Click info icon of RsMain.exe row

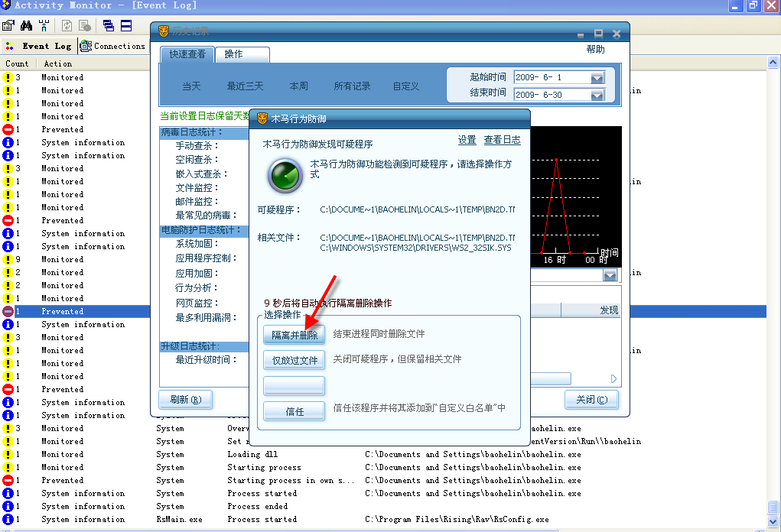coord(8,519)
